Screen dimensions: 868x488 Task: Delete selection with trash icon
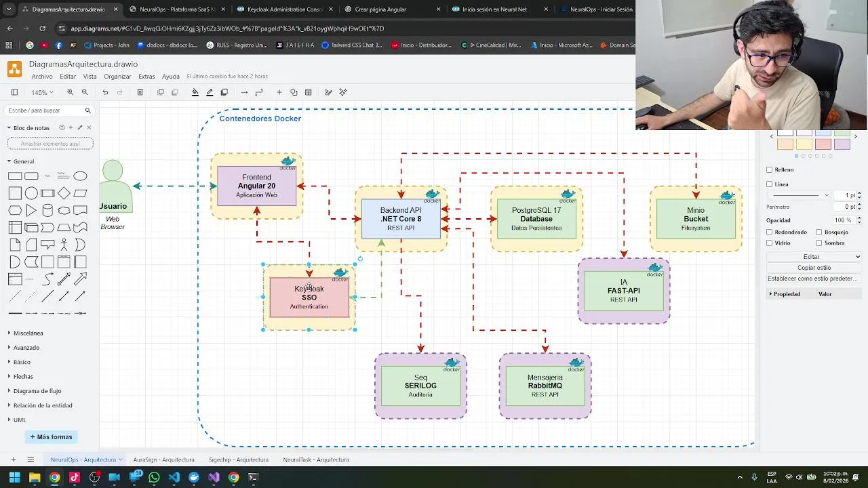click(140, 92)
